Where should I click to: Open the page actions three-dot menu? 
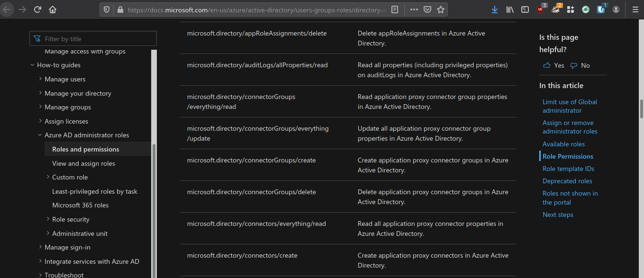coord(414,9)
